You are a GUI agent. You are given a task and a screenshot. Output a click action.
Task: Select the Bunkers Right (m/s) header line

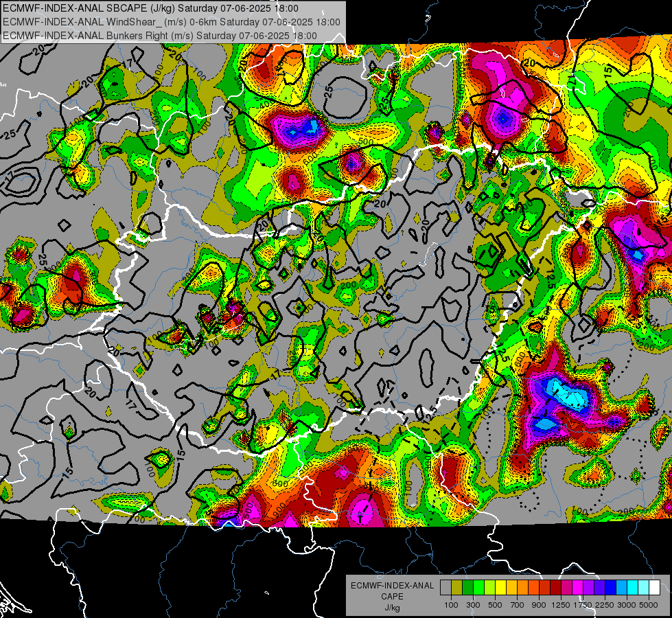point(160,36)
